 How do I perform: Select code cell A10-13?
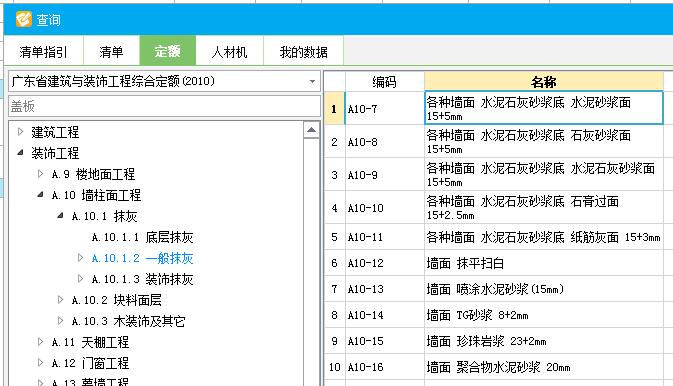pyautogui.click(x=385, y=289)
